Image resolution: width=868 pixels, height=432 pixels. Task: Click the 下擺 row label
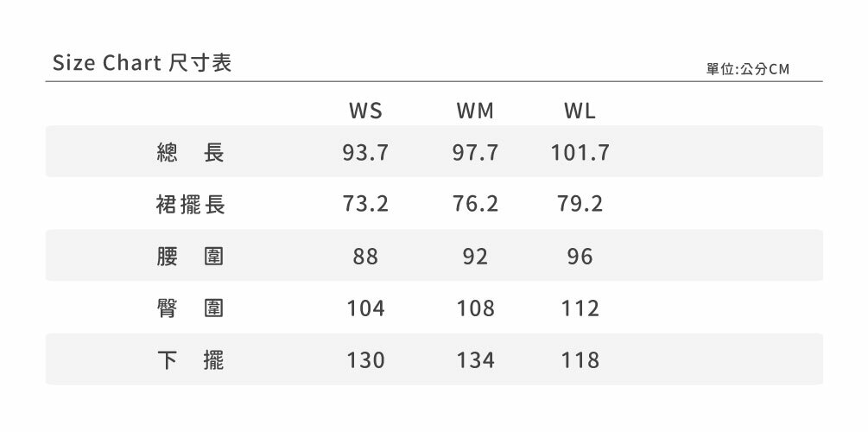191,360
